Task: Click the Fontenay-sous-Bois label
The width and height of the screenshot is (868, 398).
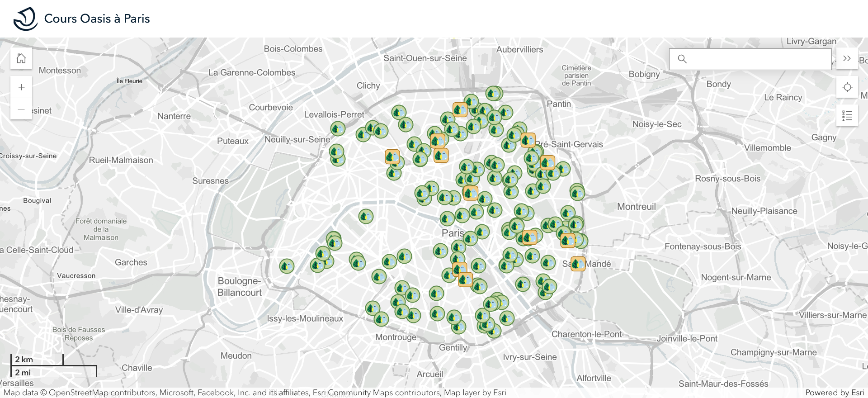Action: (703, 246)
